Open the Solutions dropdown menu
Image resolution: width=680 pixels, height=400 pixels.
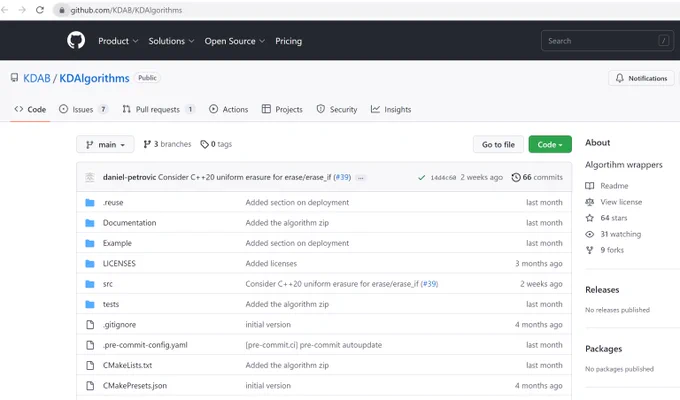(171, 41)
